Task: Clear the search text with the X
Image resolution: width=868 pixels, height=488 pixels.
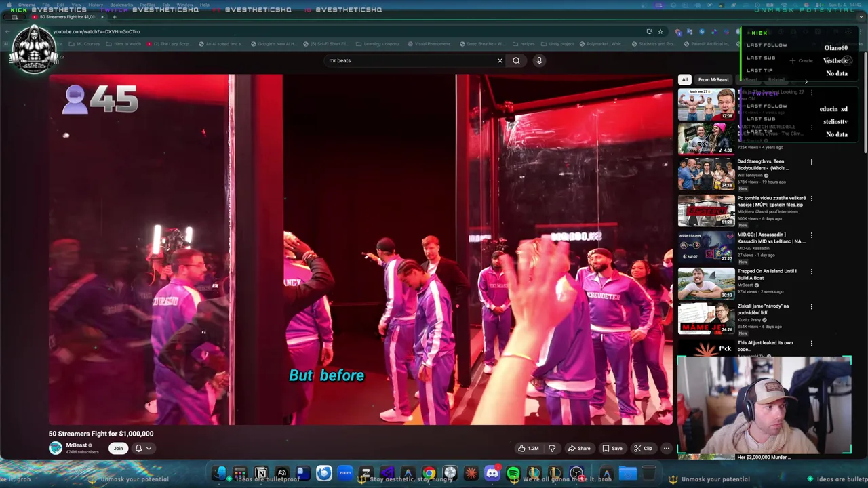Action: (x=500, y=60)
